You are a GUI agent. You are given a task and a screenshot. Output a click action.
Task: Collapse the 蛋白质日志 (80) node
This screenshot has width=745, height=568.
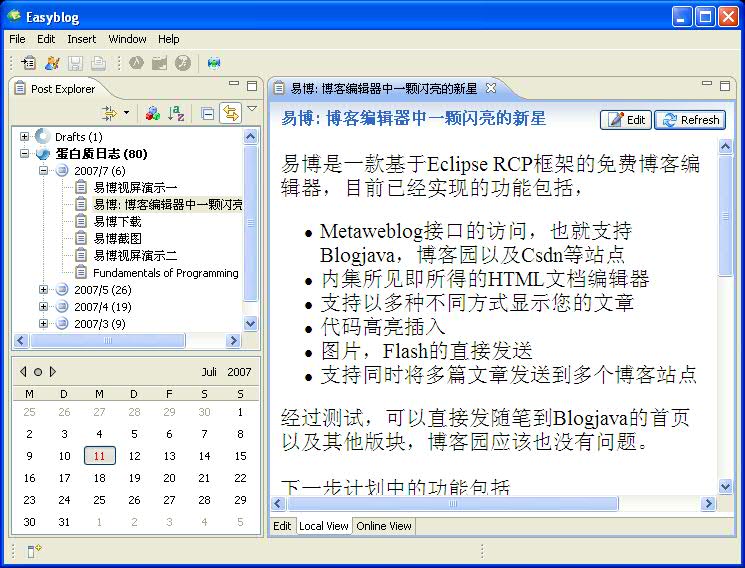pos(24,154)
